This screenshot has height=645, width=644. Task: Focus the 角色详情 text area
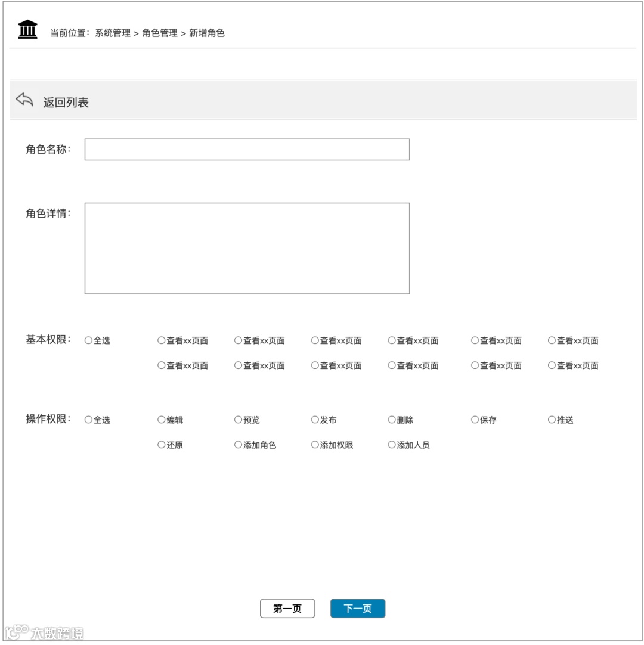coord(247,248)
